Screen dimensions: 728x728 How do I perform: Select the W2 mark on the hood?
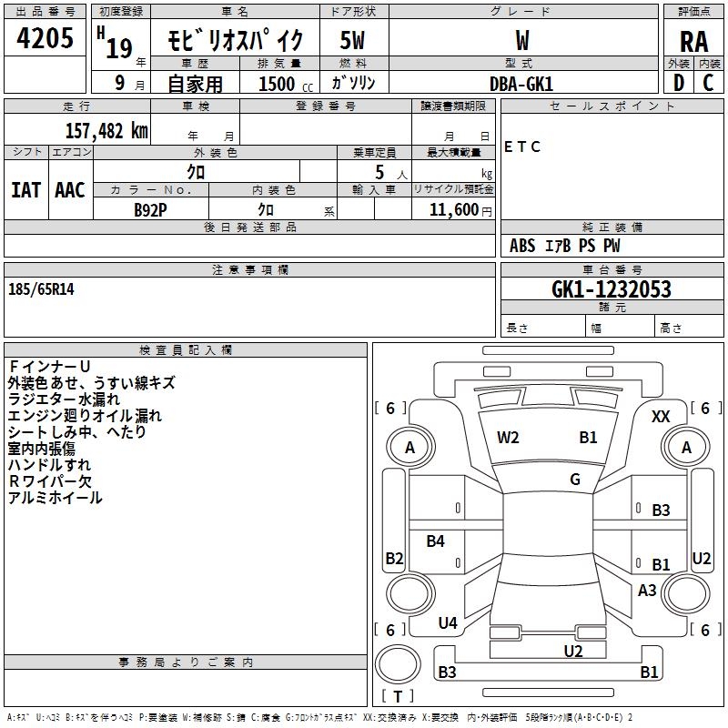pos(508,438)
